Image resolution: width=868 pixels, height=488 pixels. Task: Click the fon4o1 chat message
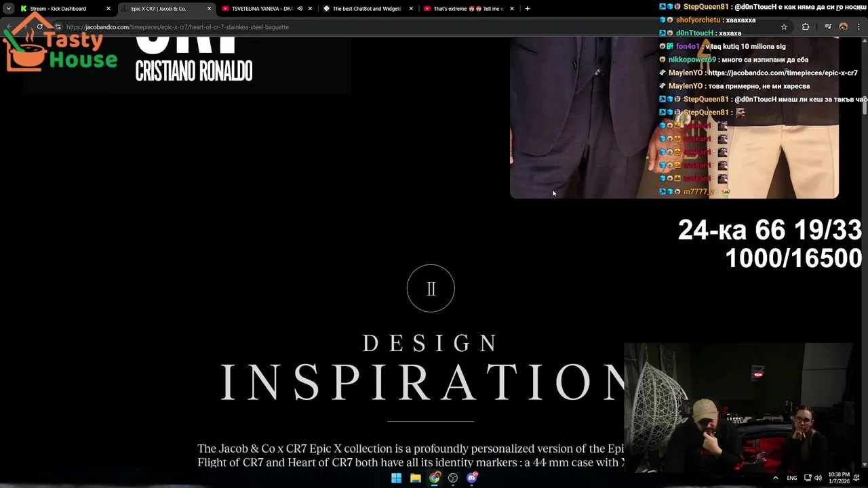point(745,46)
